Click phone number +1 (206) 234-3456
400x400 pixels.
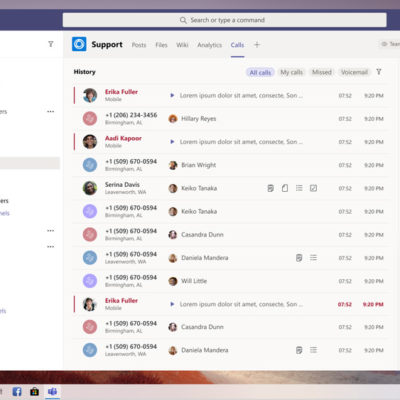point(131,115)
